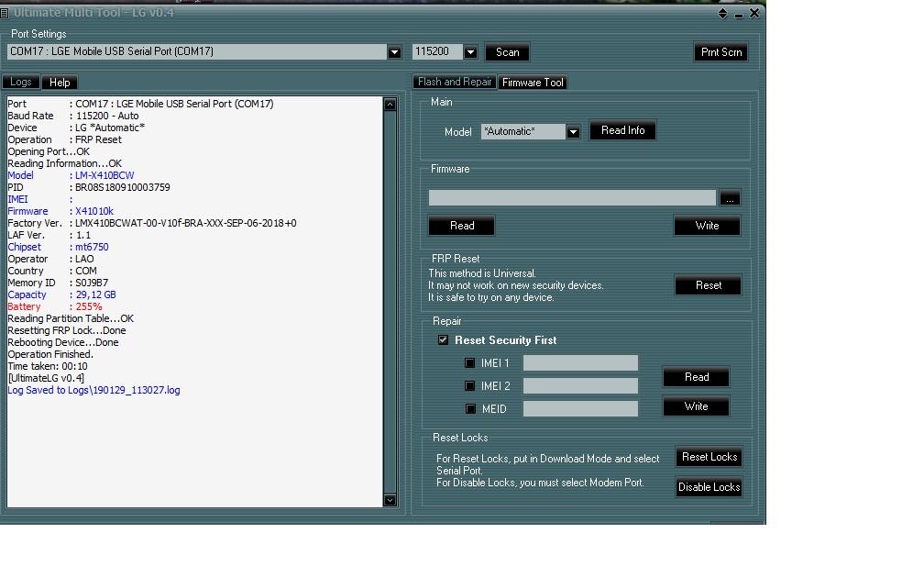
Task: Enable the MEID checkbox
Action: click(x=470, y=409)
